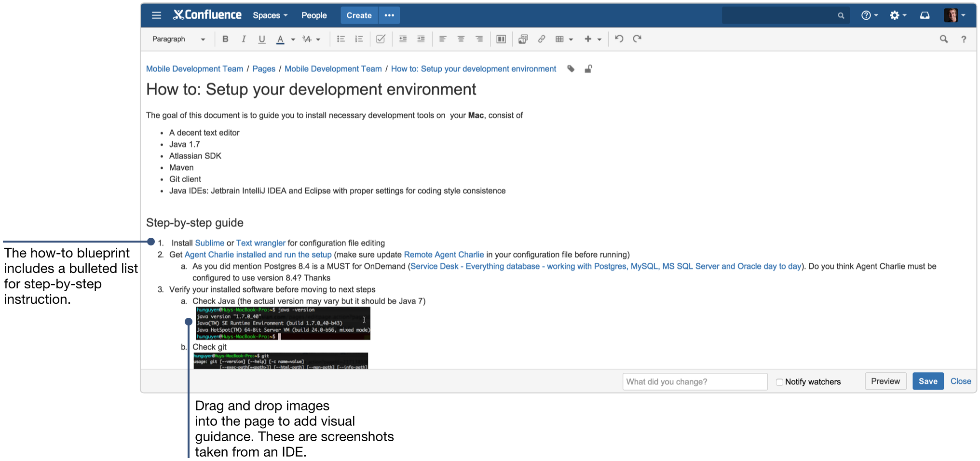980x461 pixels.
Task: Open Mobile Development Team space breadcrumb
Action: [x=195, y=69]
